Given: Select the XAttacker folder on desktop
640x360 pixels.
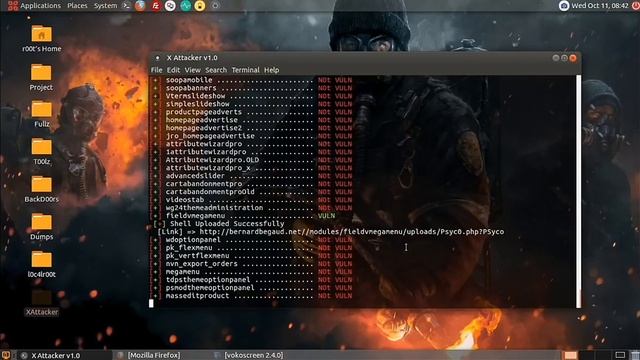Looking at the screenshot, I should 41,303.
